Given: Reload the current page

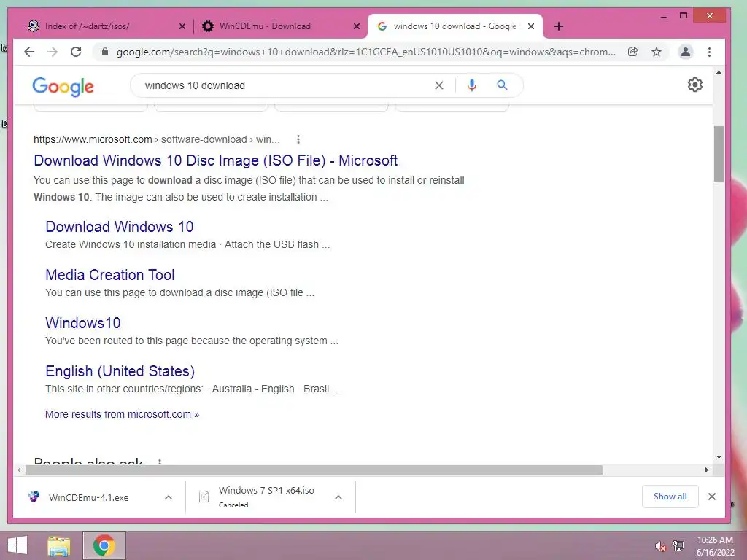Looking at the screenshot, I should 76,52.
